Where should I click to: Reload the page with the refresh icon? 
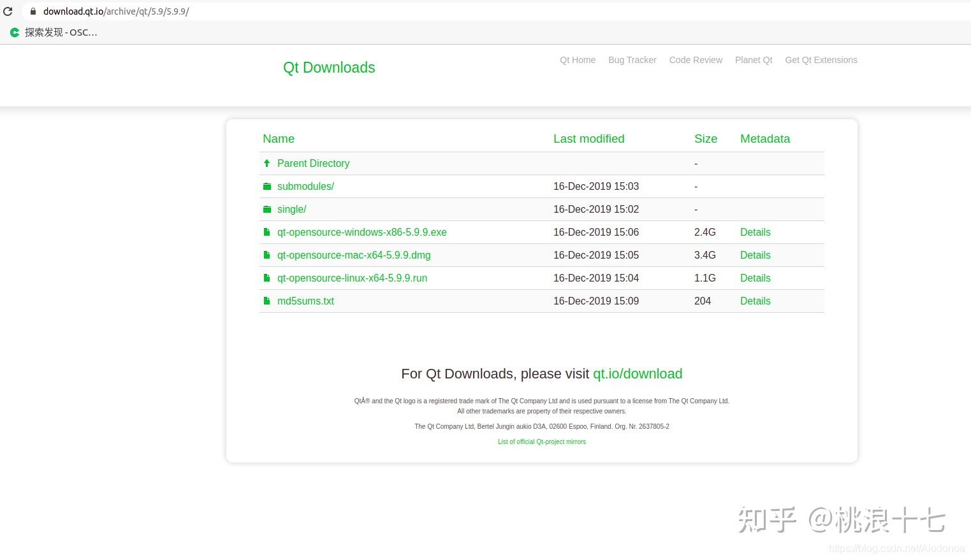(8, 11)
